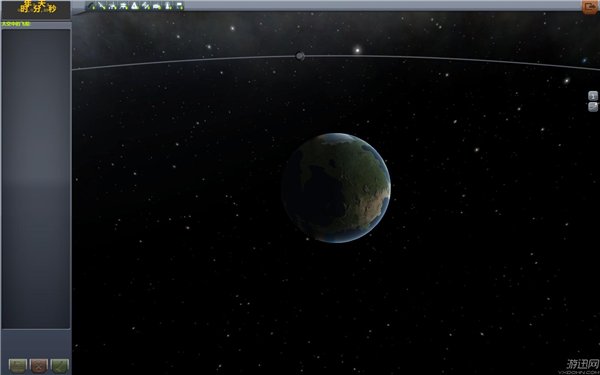
Task: Select the moon on the orbit line
Action: coord(300,56)
